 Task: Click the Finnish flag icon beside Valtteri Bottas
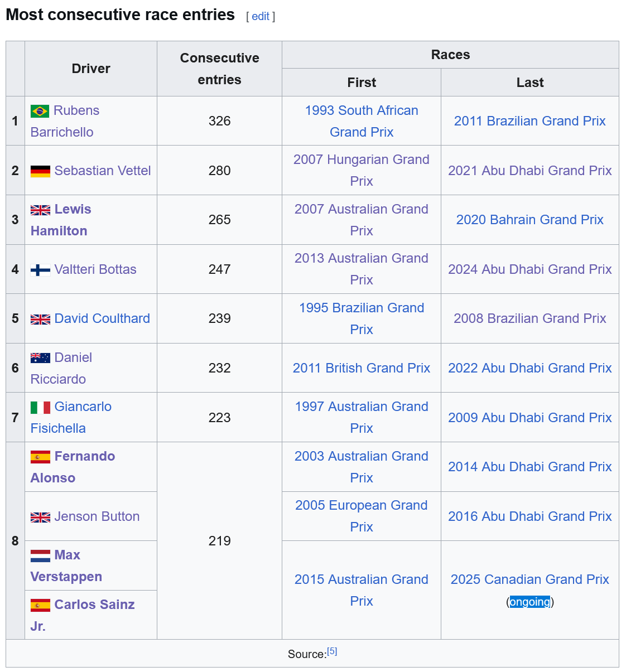pos(40,270)
